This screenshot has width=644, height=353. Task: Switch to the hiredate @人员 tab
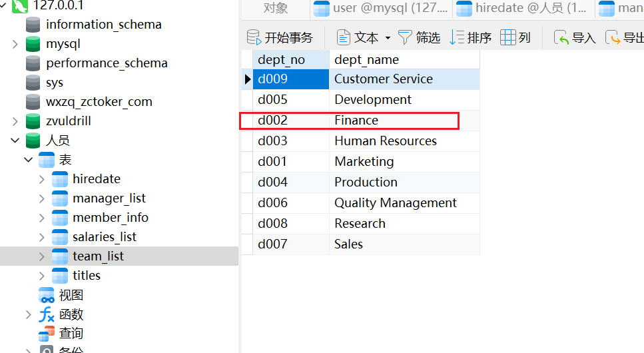pos(523,9)
